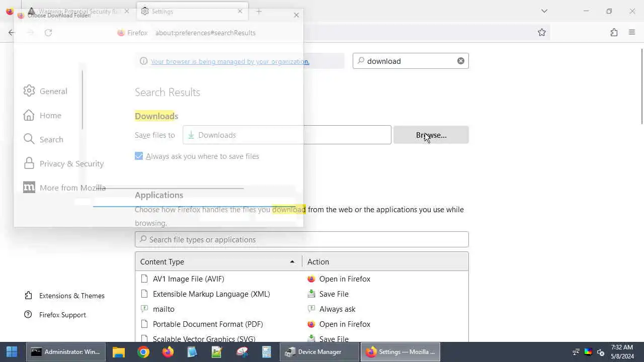The height and width of the screenshot is (362, 644).
Task: List all tabs dropdown arrow
Action: 544,11
